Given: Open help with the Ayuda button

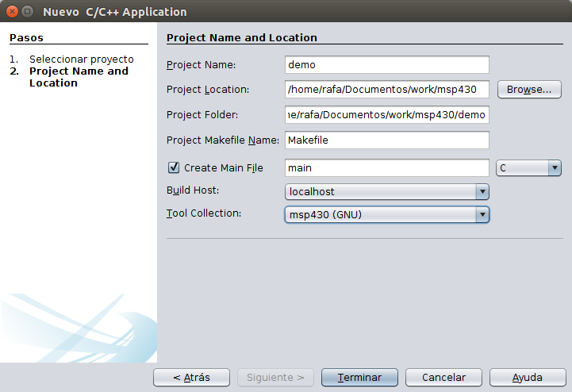Looking at the screenshot, I should click(527, 378).
